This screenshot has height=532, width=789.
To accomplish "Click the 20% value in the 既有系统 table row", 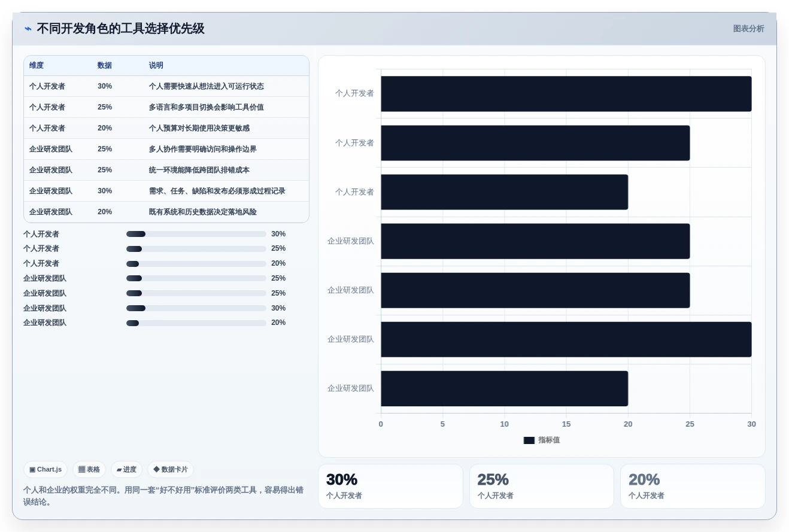I will pos(105,212).
